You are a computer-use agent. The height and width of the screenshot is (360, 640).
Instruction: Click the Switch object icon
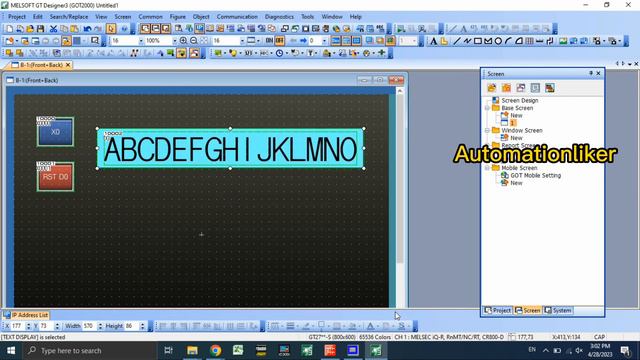click(218, 53)
